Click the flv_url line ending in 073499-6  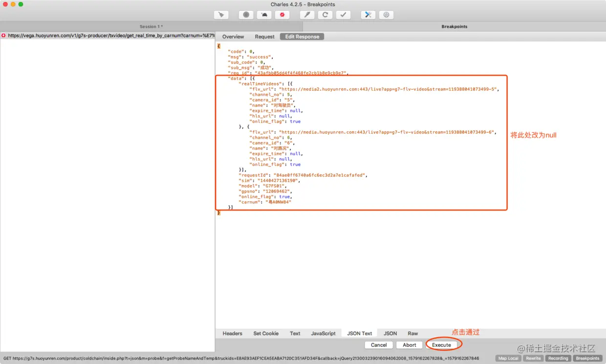(373, 132)
